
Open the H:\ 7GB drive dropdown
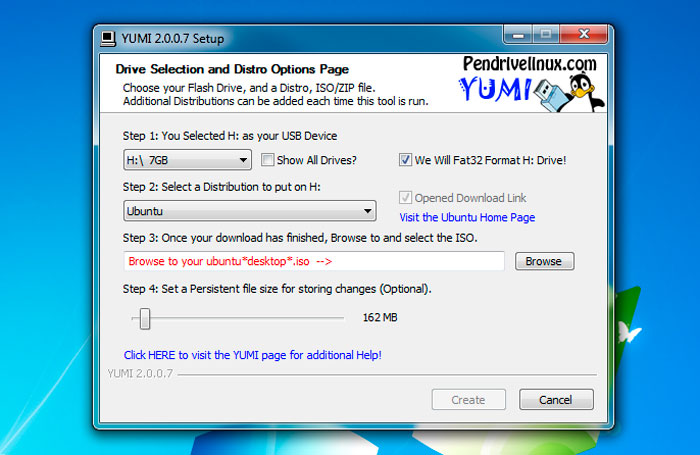pyautogui.click(x=187, y=160)
